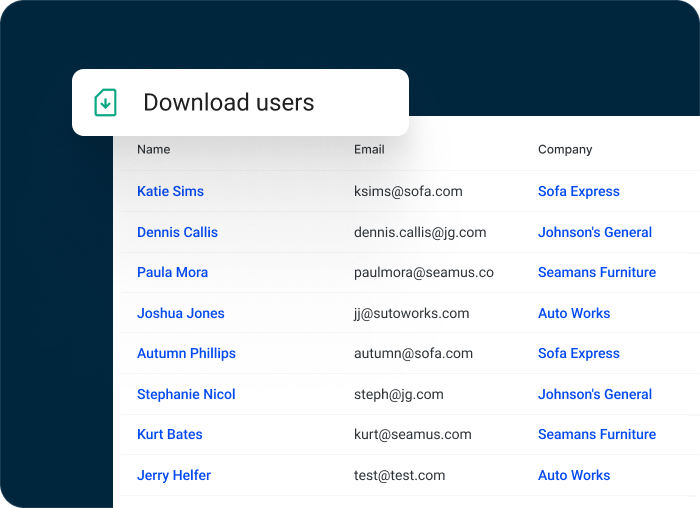Open Auto Works in Joshua Jones row
Screen dimensions: 700x508
[573, 313]
